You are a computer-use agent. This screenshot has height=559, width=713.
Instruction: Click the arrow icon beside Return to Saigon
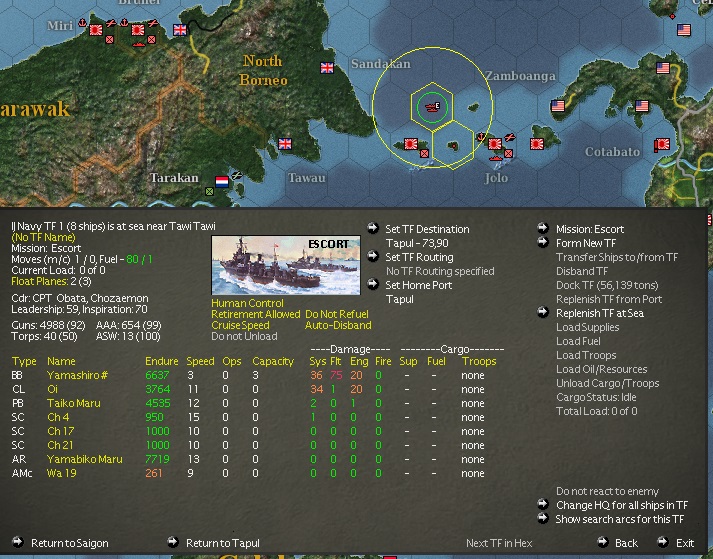(18, 542)
